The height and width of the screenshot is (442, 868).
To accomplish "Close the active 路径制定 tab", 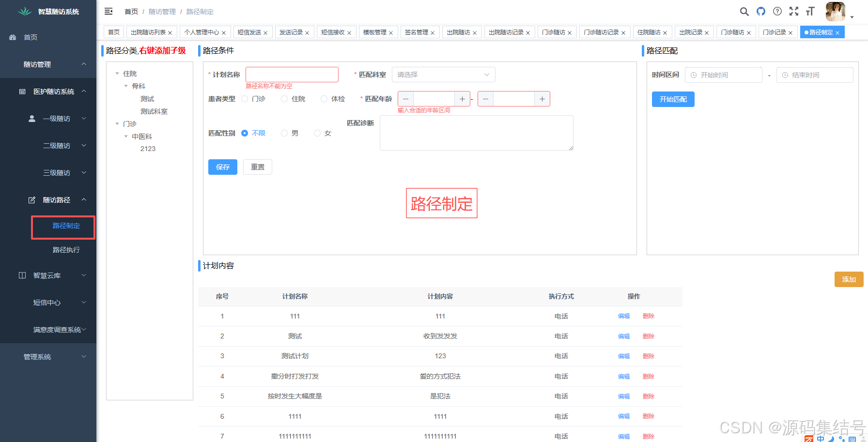I will [837, 33].
